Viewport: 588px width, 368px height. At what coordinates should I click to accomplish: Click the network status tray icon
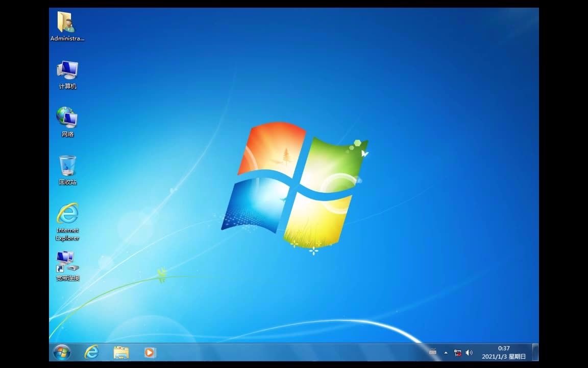point(457,353)
